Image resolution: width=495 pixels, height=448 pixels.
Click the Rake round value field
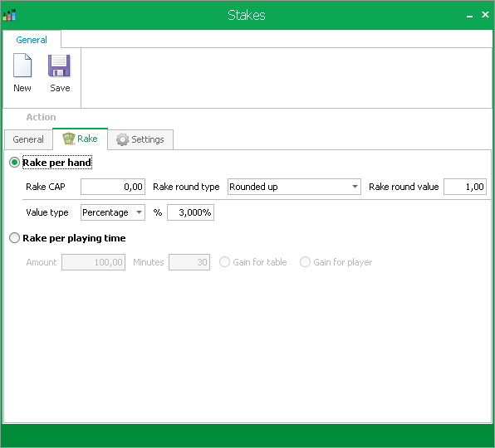tap(465, 187)
